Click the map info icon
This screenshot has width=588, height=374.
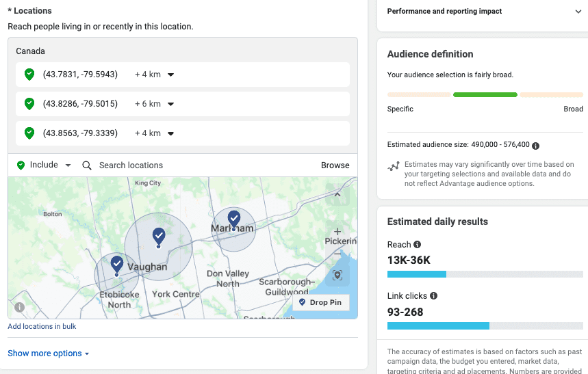tap(19, 307)
